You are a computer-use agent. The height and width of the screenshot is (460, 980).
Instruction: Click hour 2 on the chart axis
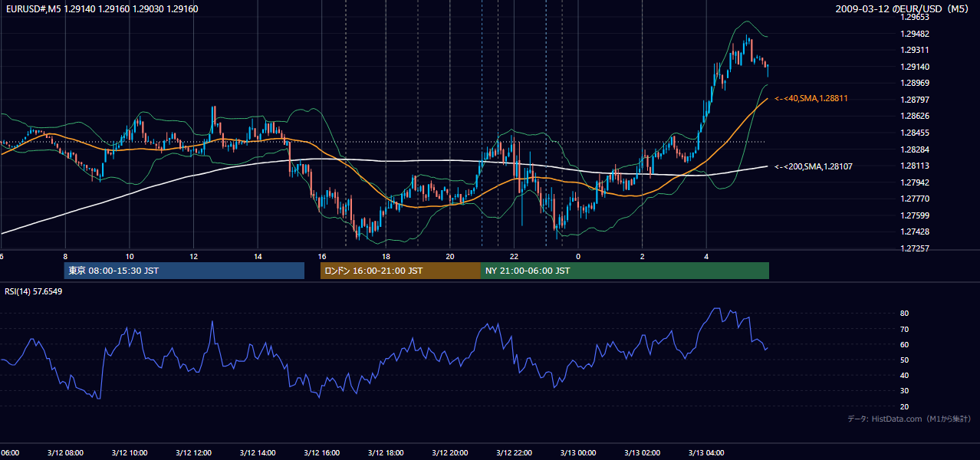pos(642,256)
